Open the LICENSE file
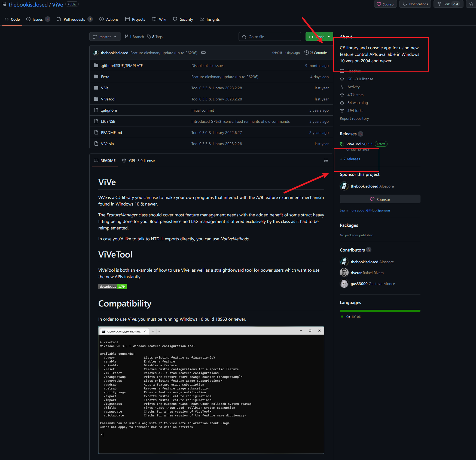Image resolution: width=476 pixels, height=460 pixels. pyautogui.click(x=108, y=121)
